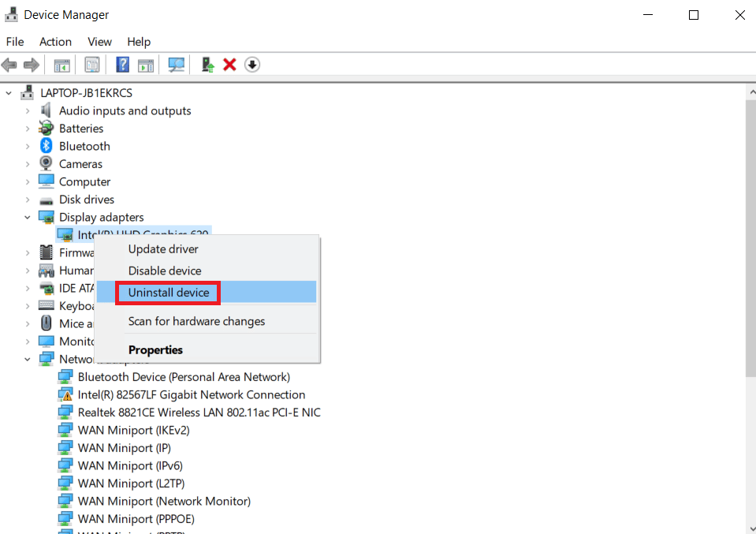
Task: Open the device Properties toolbar icon
Action: (x=91, y=64)
